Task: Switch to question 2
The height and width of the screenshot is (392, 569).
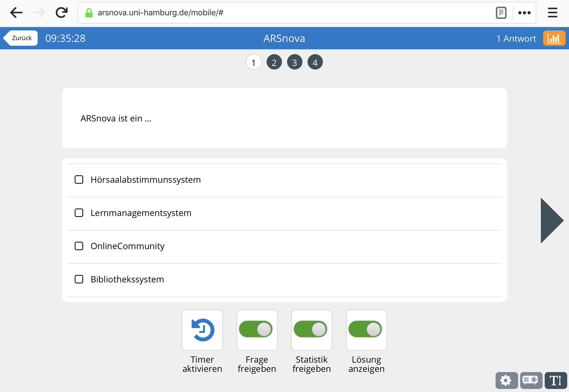Action: 274,62
